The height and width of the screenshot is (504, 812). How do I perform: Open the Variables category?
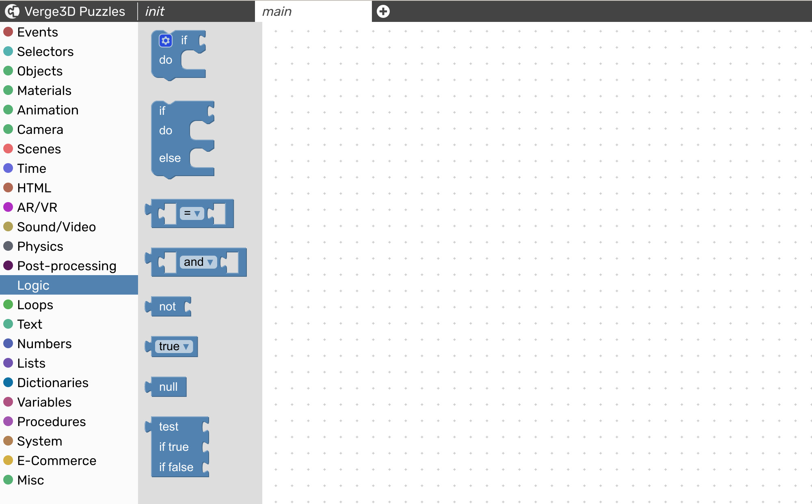[x=69, y=402]
